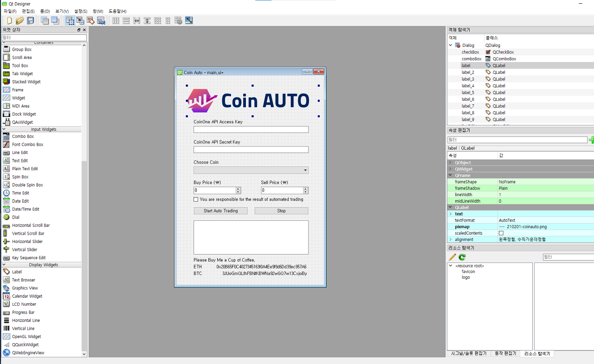The width and height of the screenshot is (594, 364).
Task: Click the Start Auto Trading button
Action: [220, 211]
